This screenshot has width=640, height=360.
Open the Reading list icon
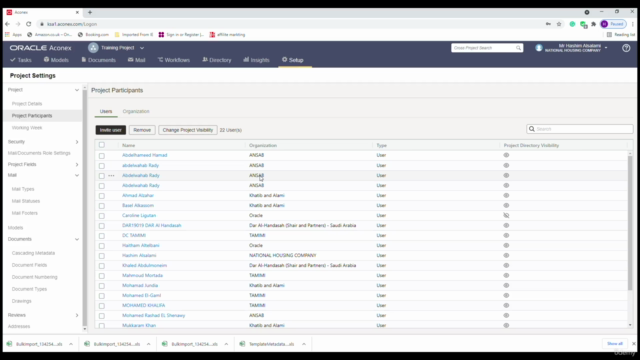pyautogui.click(x=621, y=35)
